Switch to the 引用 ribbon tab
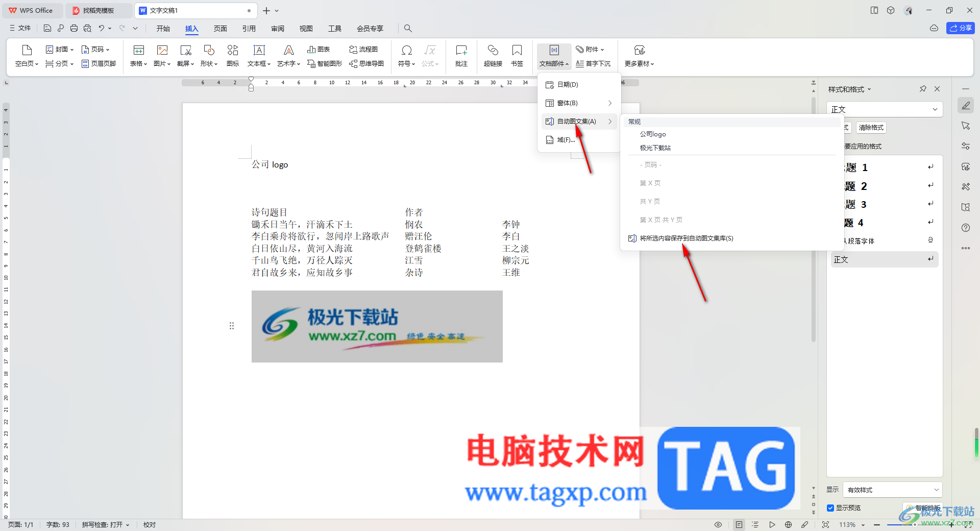 [249, 29]
